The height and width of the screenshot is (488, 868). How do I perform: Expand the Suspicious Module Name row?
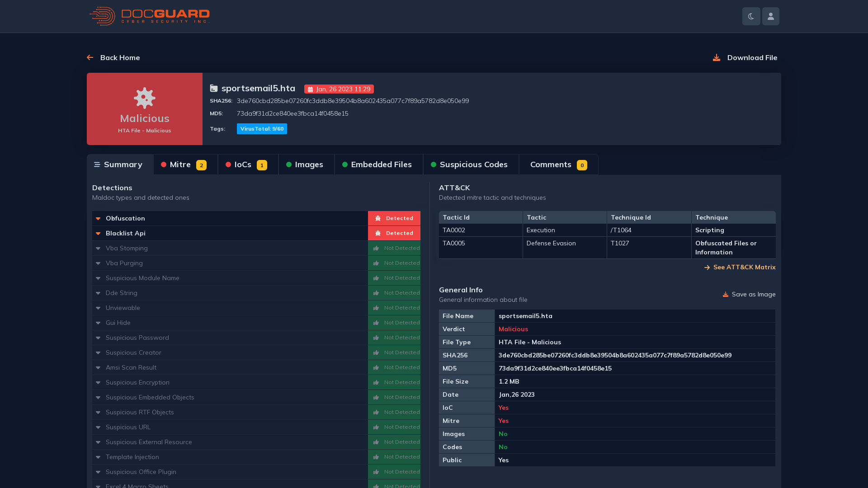(x=230, y=278)
